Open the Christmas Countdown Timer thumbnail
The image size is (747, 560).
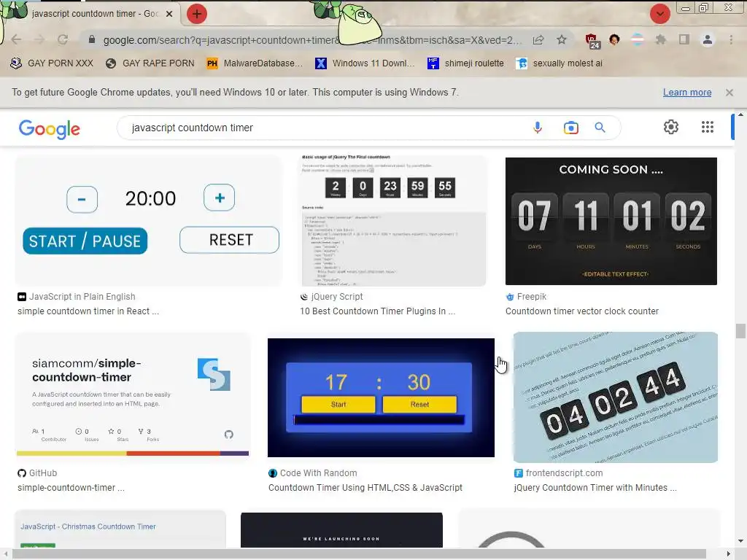pos(120,529)
